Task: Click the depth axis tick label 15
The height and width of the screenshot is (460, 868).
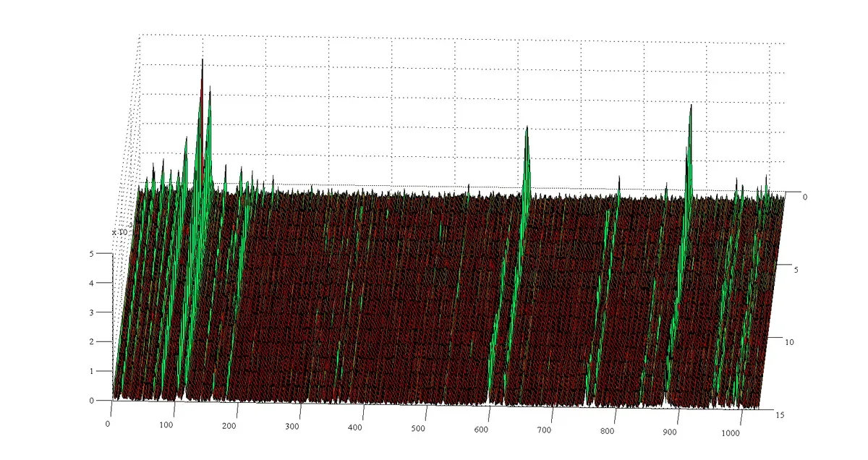Action: (780, 415)
